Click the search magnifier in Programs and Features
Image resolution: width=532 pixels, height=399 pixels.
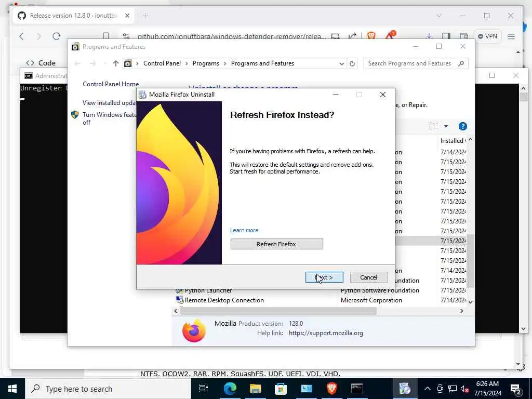(461, 63)
